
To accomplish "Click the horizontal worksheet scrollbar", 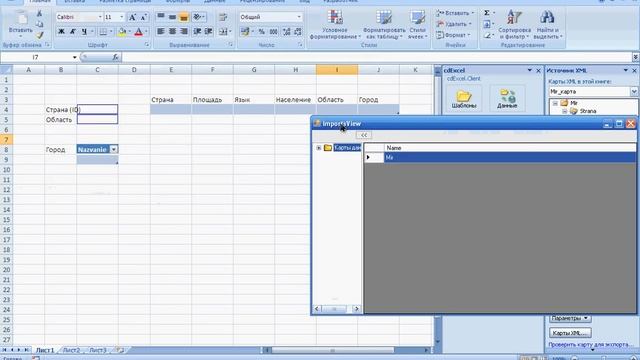I will [333, 350].
